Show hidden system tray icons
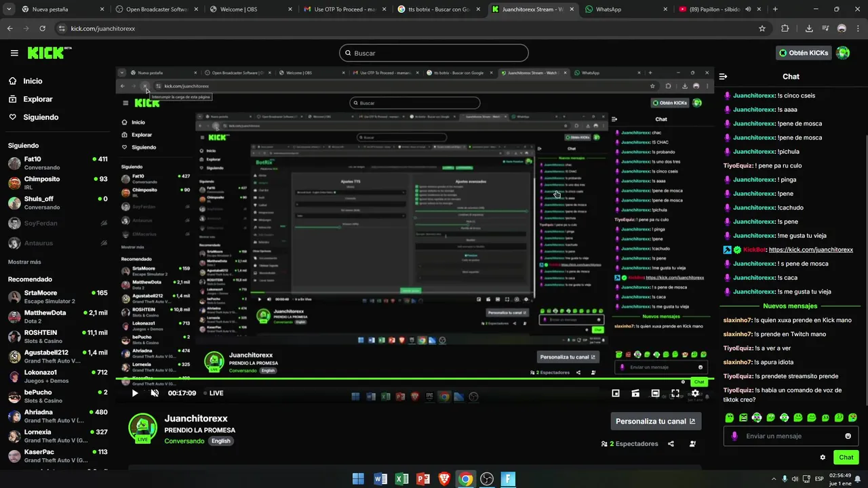 pyautogui.click(x=772, y=479)
